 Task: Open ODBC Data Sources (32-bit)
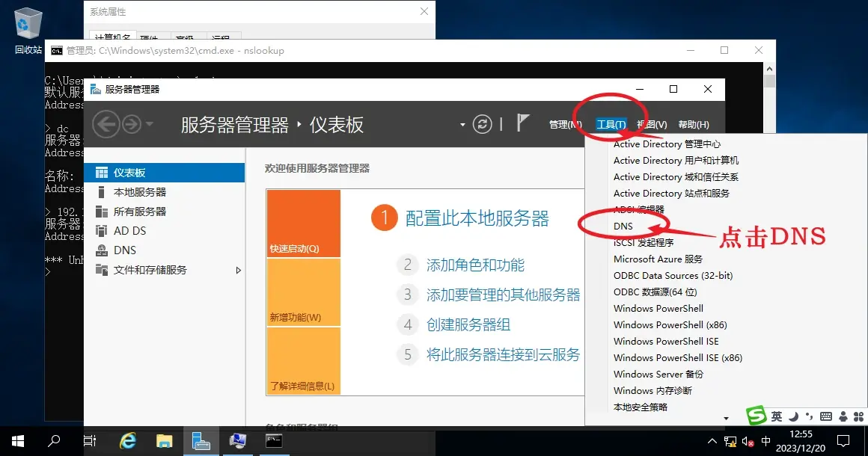(x=673, y=275)
